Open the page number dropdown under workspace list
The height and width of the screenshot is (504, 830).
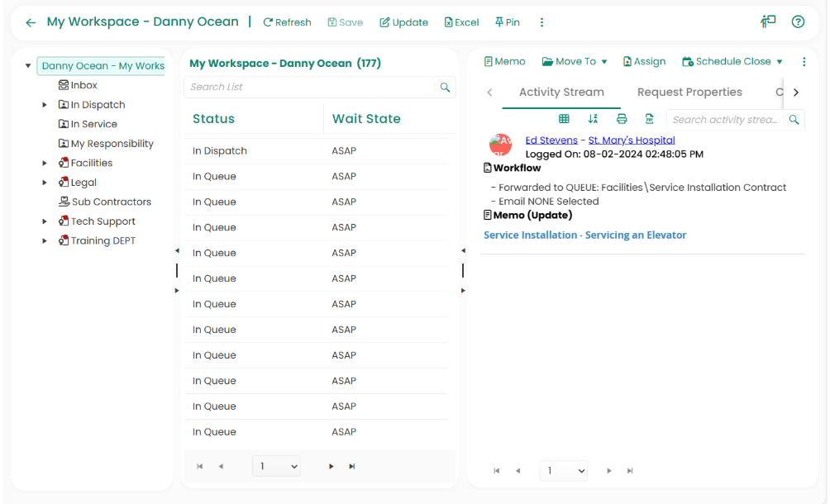point(276,466)
